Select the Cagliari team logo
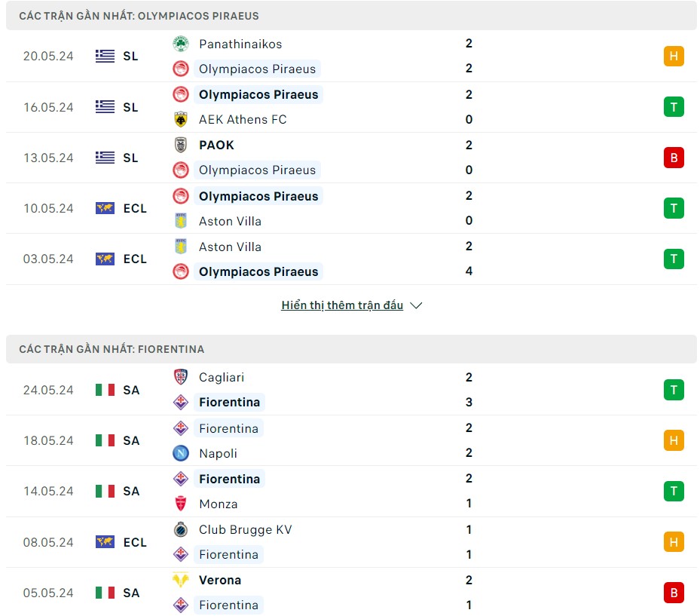The width and height of the screenshot is (700, 616). coord(181,377)
